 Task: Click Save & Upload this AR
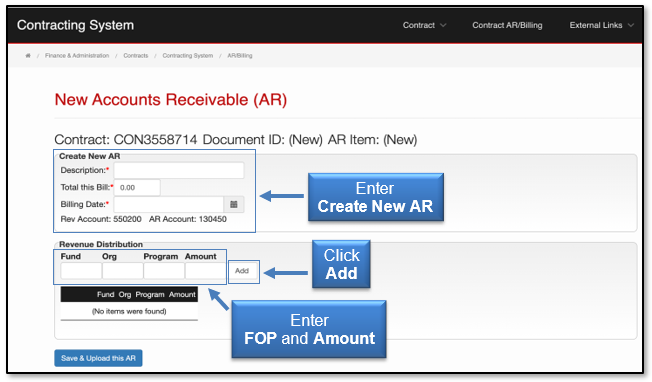[x=98, y=358]
